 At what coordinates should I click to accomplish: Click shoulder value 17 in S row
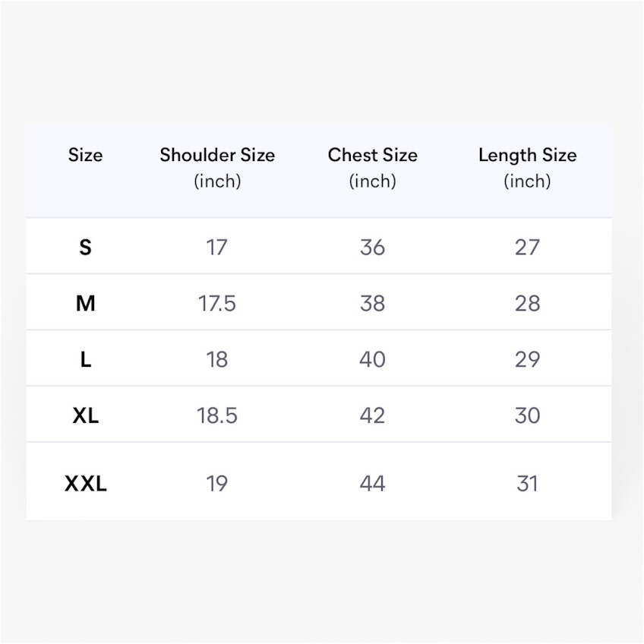point(217,247)
